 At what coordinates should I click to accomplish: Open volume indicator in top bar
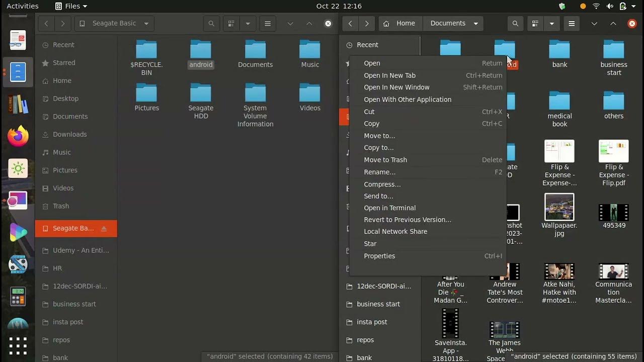(610, 6)
